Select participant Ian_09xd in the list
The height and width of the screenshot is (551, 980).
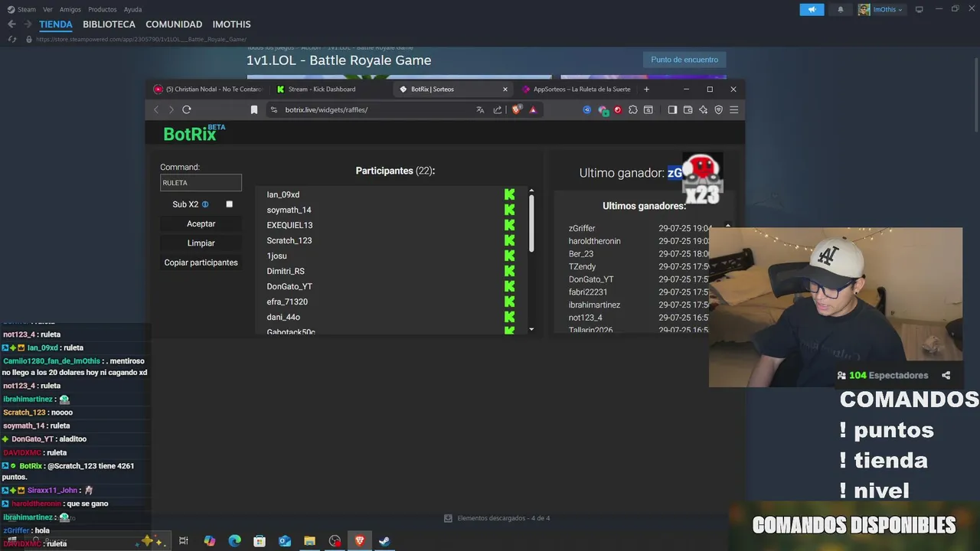pos(283,194)
